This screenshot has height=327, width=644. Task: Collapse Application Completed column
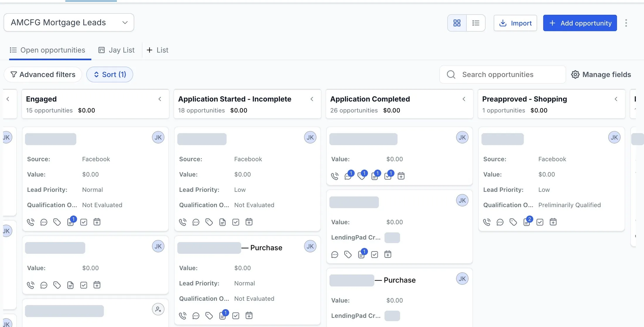tap(464, 99)
